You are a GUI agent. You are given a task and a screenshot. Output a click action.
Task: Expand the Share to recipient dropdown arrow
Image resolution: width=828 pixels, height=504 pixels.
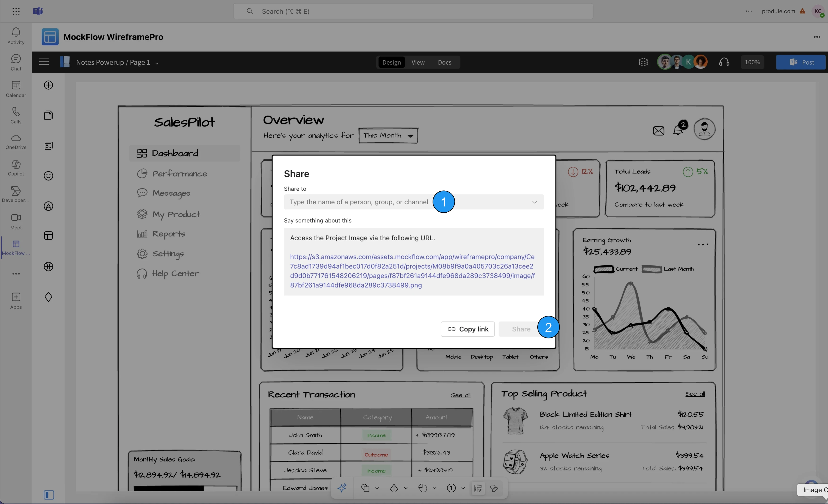(534, 202)
